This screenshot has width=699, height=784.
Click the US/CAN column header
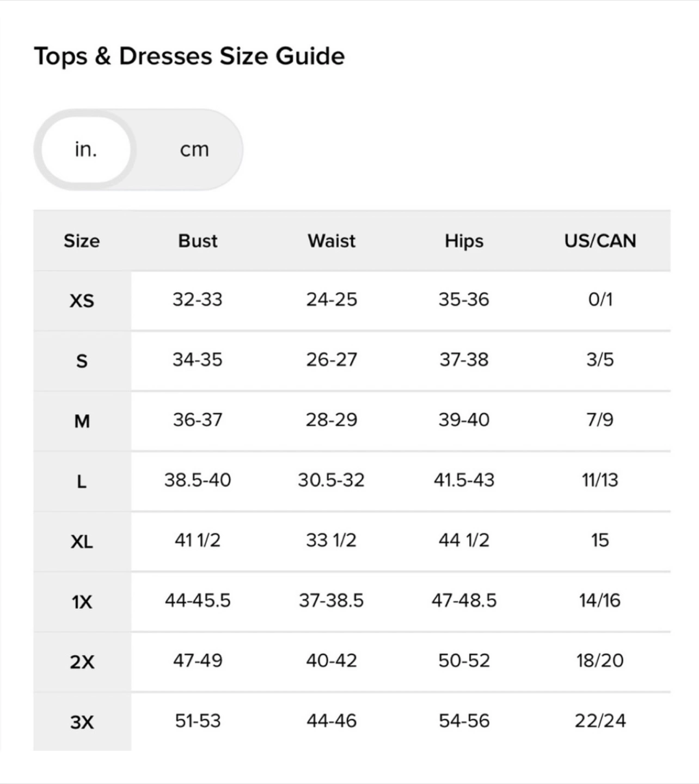pos(600,241)
